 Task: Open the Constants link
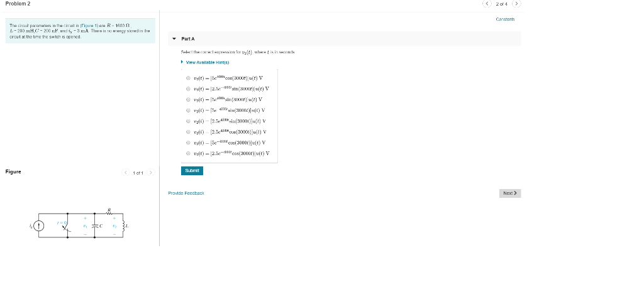[505, 19]
